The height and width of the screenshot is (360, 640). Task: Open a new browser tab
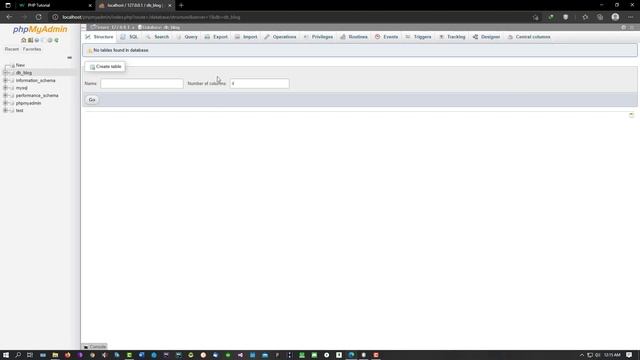[181, 5]
